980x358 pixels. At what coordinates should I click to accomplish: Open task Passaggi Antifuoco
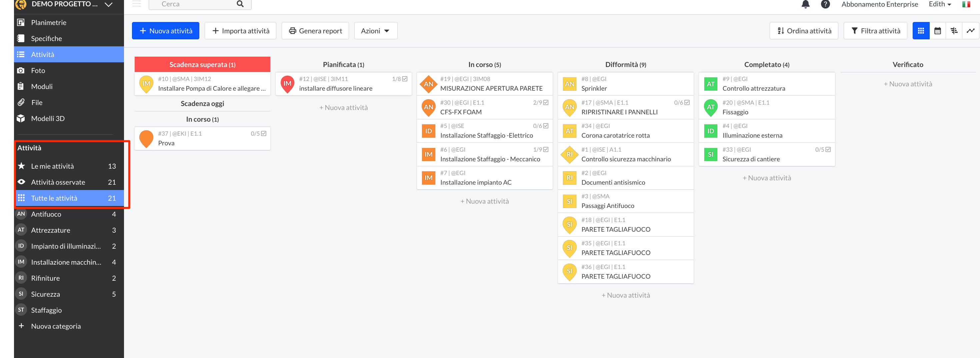pyautogui.click(x=625, y=201)
